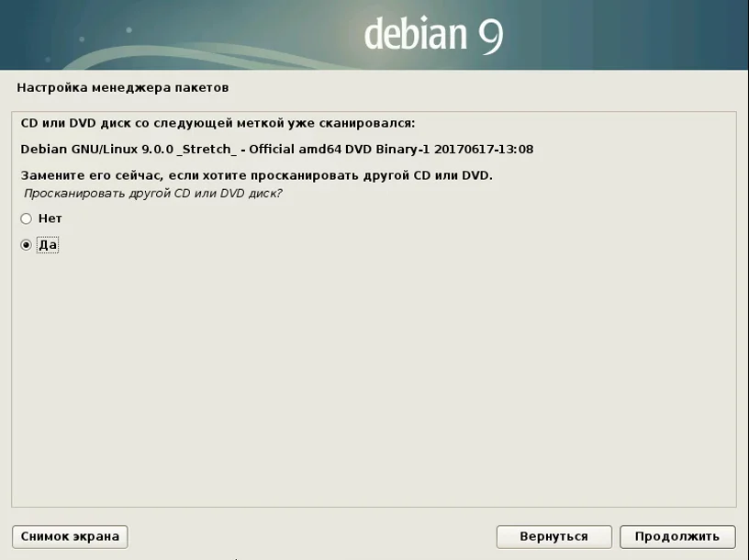Select the "Нет" radio button
Screen dimensions: 749x560
click(x=27, y=218)
